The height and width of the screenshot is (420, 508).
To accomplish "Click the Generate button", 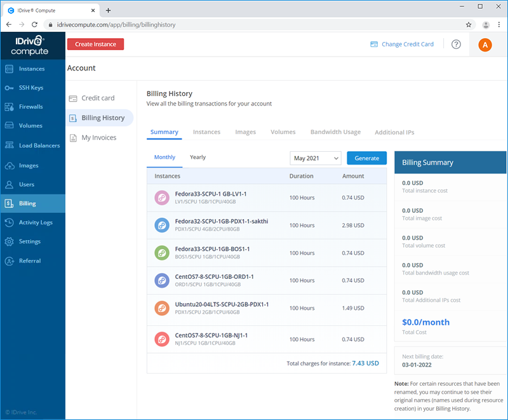I will [x=367, y=158].
